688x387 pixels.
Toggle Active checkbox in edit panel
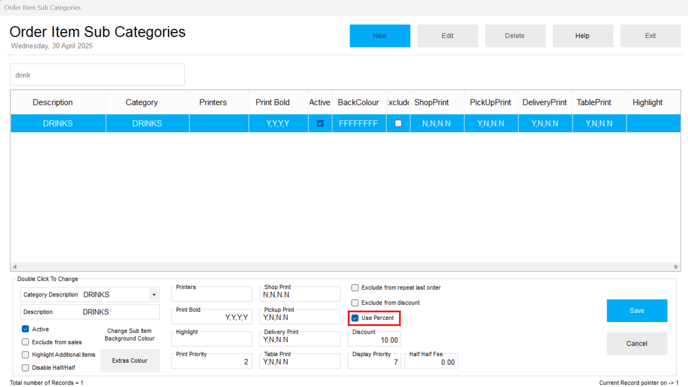pyautogui.click(x=25, y=329)
